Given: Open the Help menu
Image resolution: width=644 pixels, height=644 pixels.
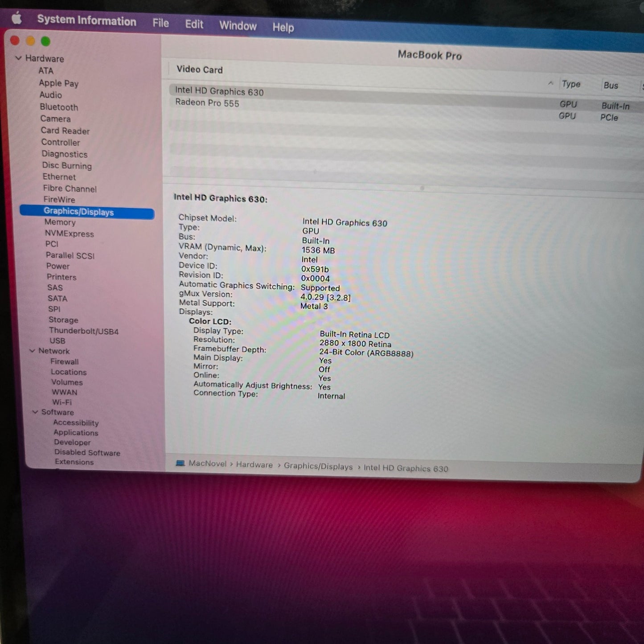Looking at the screenshot, I should [283, 27].
